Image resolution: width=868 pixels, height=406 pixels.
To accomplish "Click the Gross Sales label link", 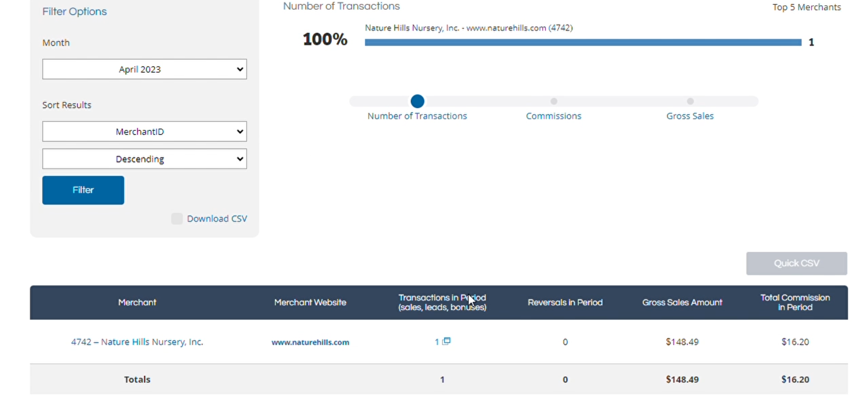I will coord(690,116).
